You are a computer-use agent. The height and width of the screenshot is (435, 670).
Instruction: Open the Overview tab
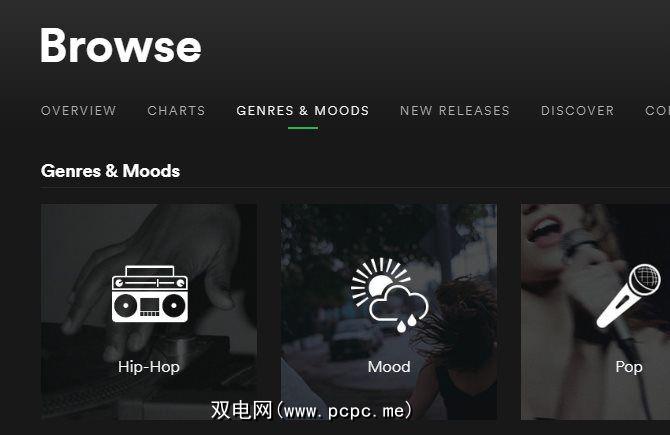[79, 111]
